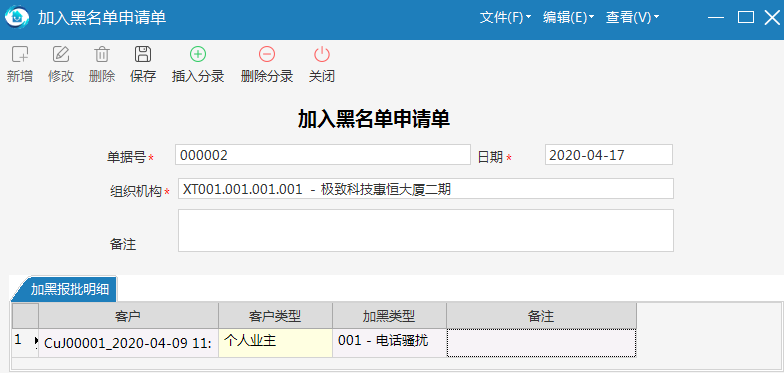Open the 编辑(E) menu
This screenshot has width=784, height=373.
(568, 18)
